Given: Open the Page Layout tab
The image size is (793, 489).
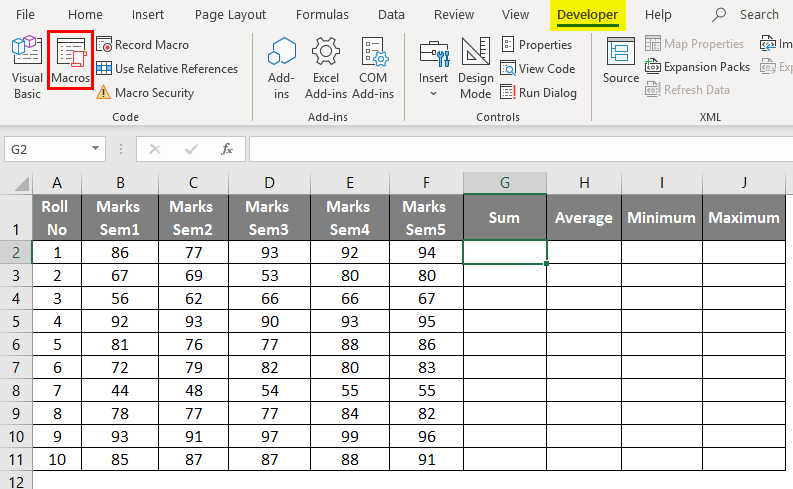Looking at the screenshot, I should point(233,15).
